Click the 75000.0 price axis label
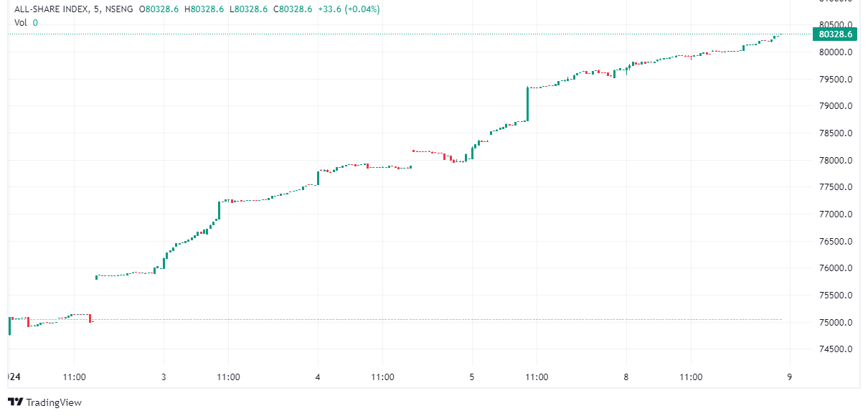Image resolution: width=868 pixels, height=416 pixels. [836, 323]
